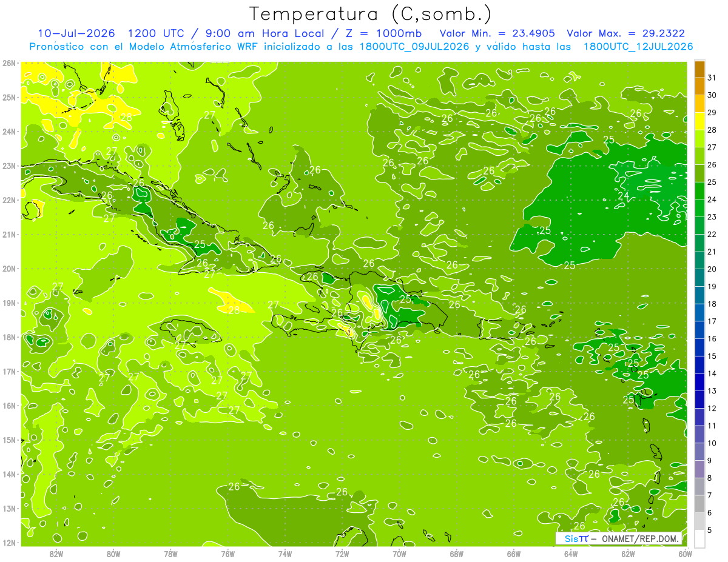This screenshot has width=728, height=562.
Task: Click legend value 30 on the color scale
Action: (x=712, y=95)
